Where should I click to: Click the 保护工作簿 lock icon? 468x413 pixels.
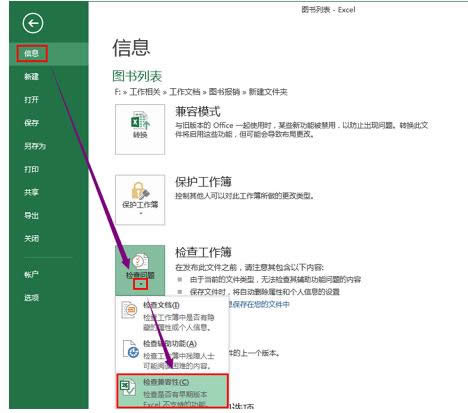(140, 191)
